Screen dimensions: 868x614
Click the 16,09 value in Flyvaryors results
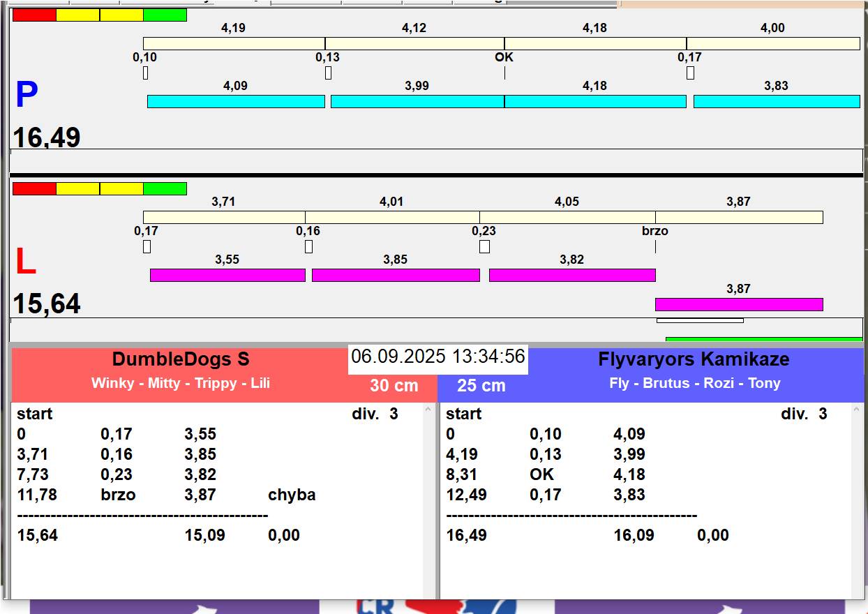(x=634, y=536)
